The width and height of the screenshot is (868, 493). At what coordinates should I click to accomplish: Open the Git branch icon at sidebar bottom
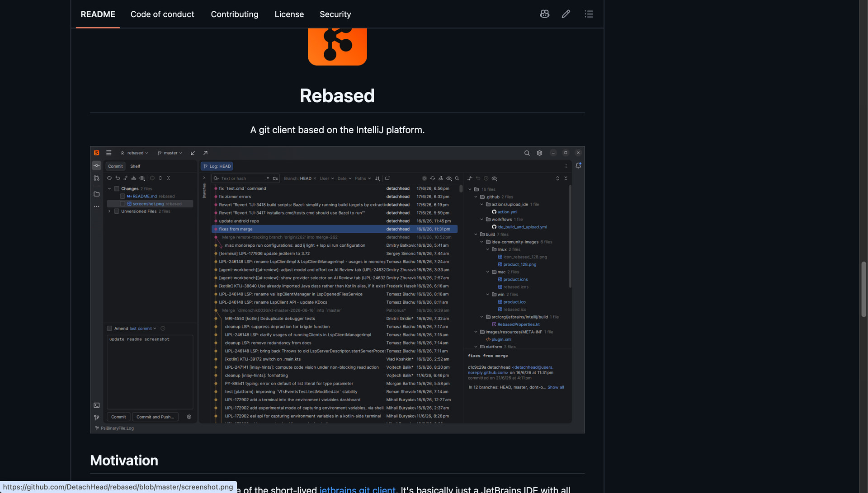click(x=97, y=418)
